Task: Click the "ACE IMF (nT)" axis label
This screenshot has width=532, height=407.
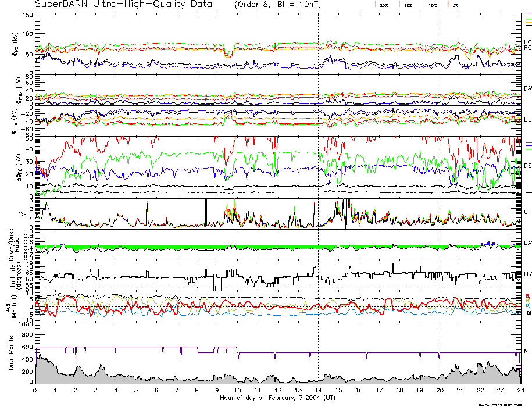Action: pyautogui.click(x=12, y=306)
